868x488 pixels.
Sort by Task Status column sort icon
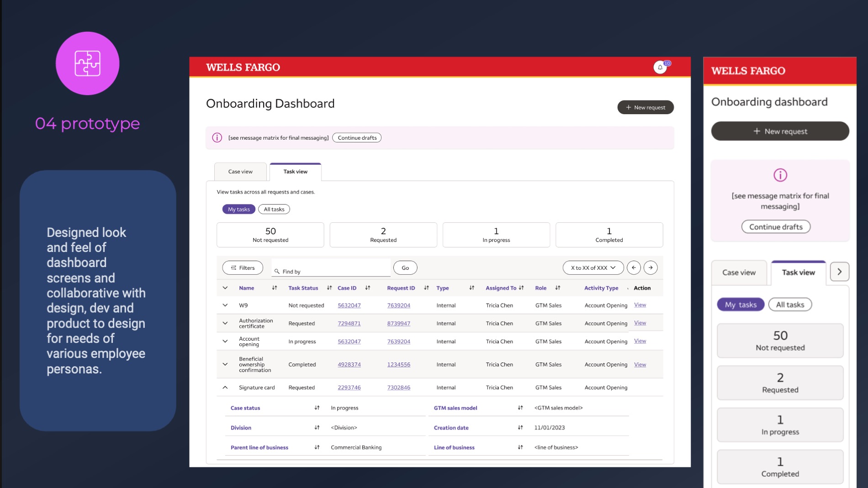click(329, 288)
